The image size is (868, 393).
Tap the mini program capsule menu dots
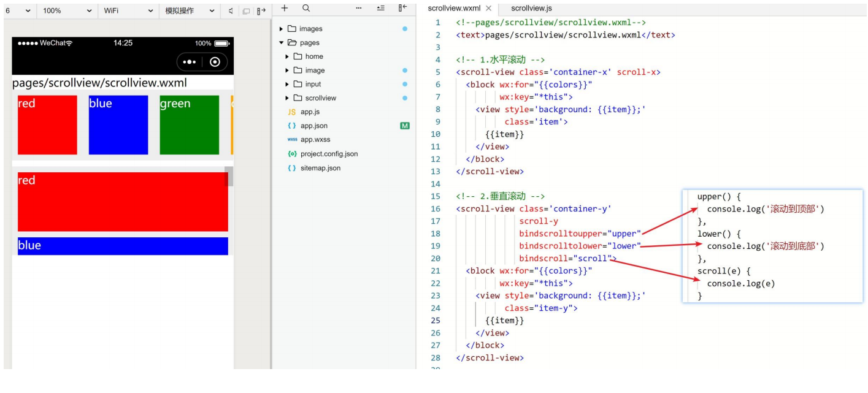point(190,62)
